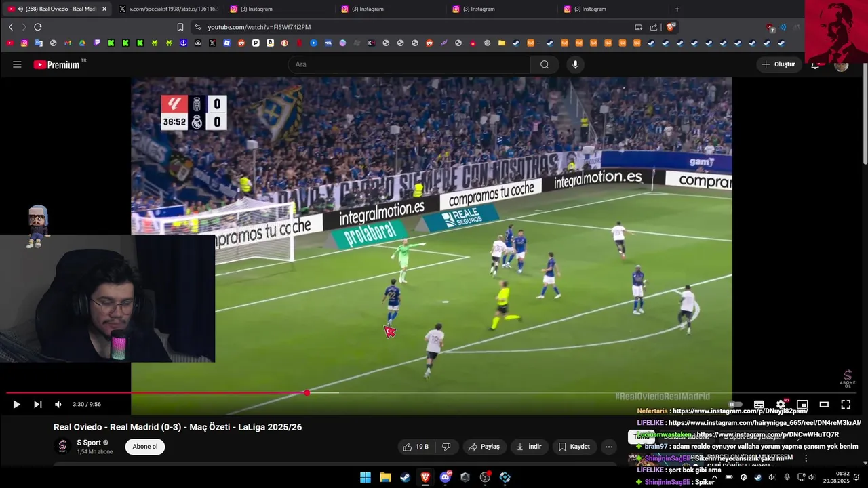Screen dimensions: 868x488
Task: Bookmark this page
Action: [x=180, y=27]
